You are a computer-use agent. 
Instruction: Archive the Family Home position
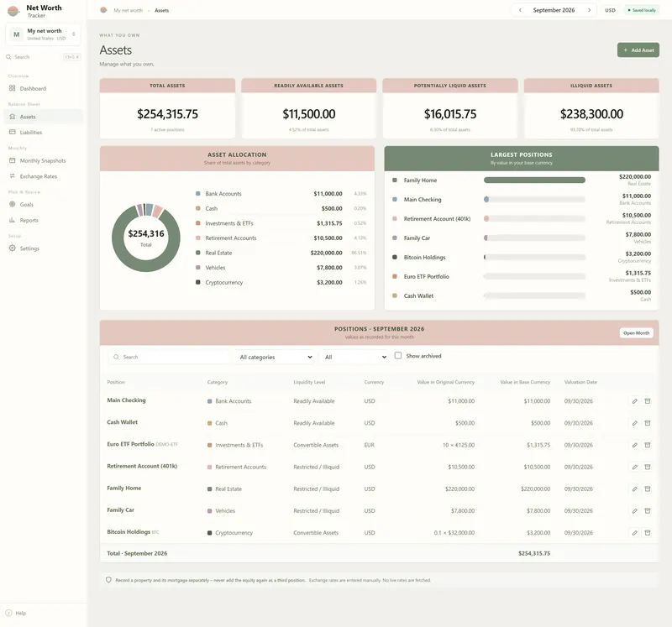pyautogui.click(x=648, y=489)
